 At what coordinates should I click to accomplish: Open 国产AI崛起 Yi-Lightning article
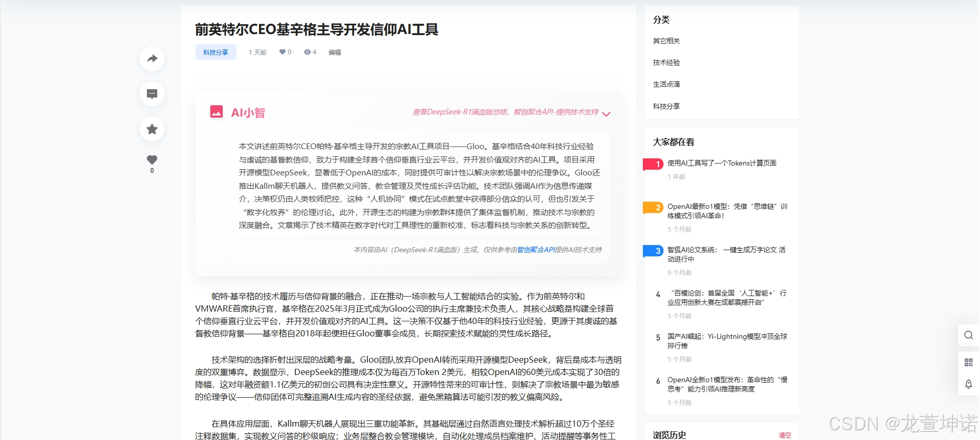pyautogui.click(x=727, y=341)
